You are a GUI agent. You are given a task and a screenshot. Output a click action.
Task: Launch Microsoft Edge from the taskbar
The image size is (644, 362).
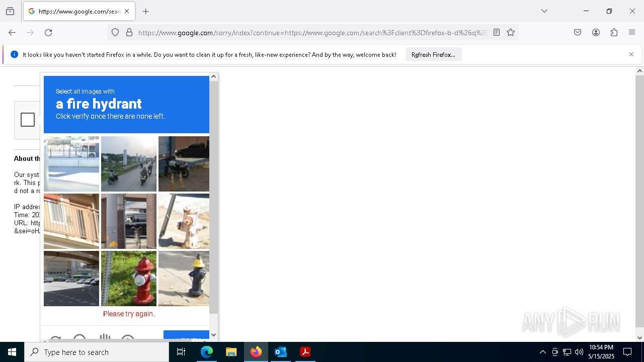[x=207, y=352]
